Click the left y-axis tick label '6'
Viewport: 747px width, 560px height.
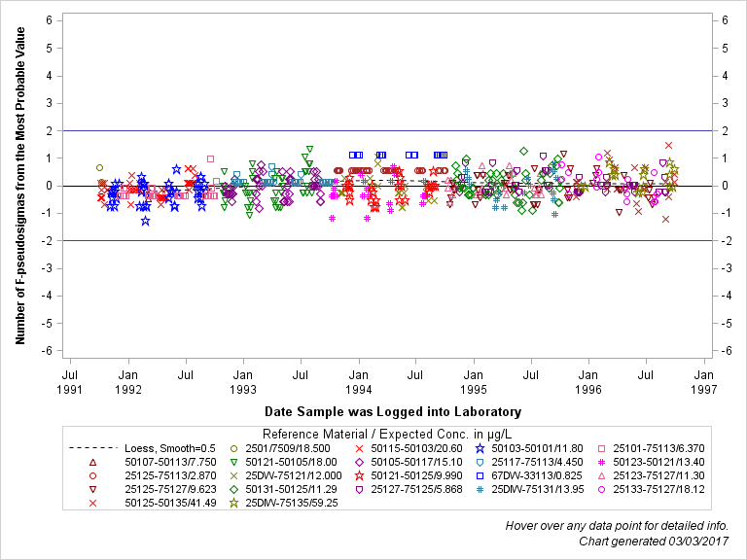tap(49, 20)
